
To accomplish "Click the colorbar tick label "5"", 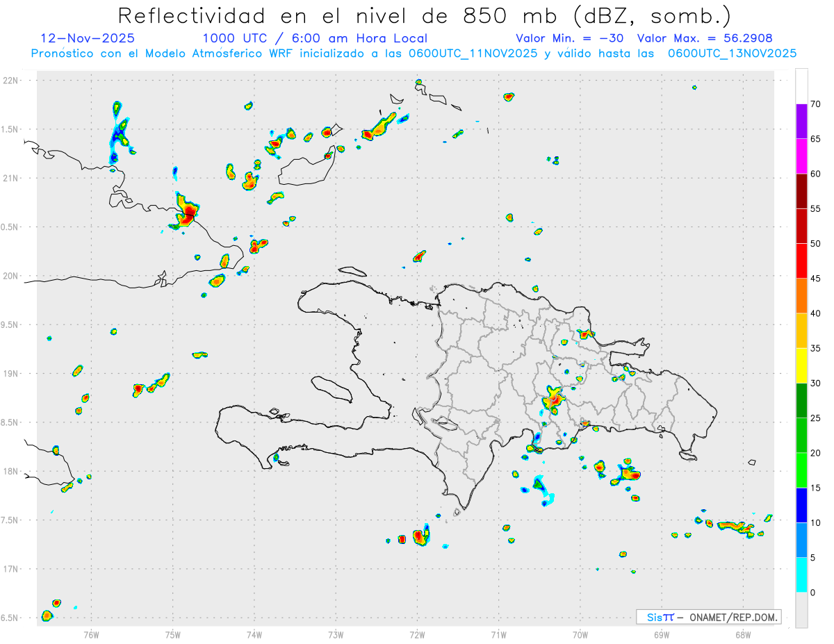I will (813, 558).
